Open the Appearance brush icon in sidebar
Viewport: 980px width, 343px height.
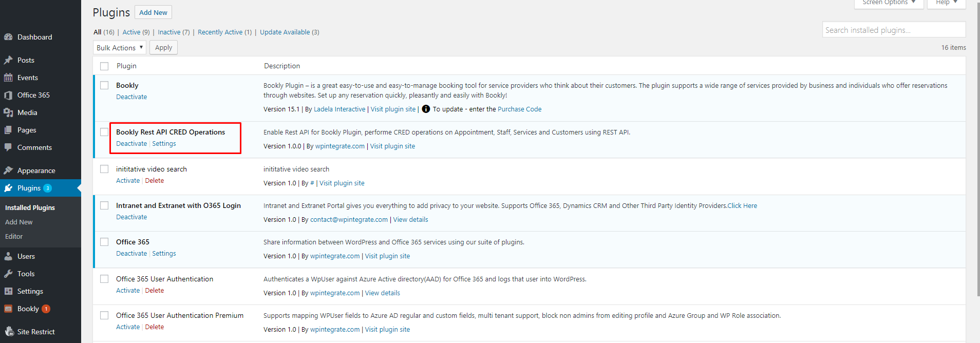[8, 170]
